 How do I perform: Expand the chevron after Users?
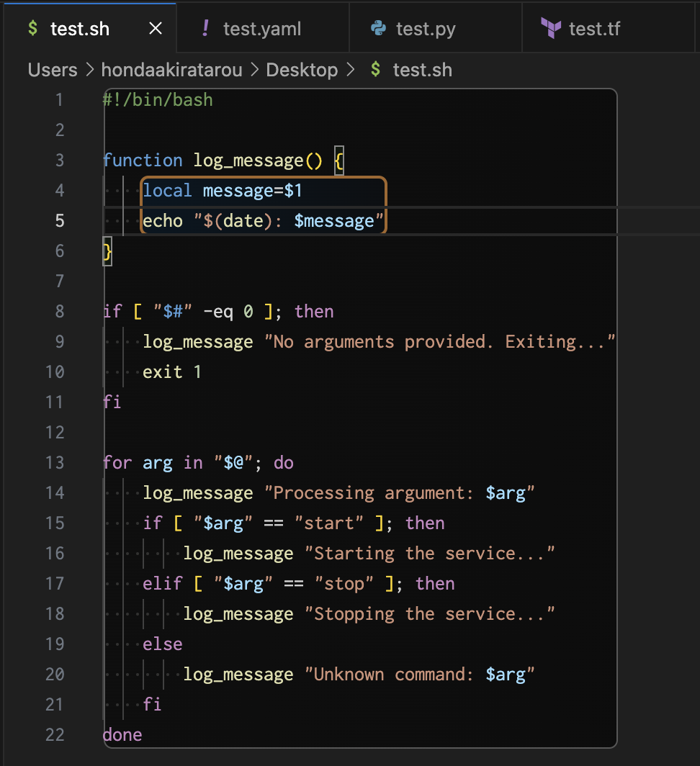coord(90,70)
